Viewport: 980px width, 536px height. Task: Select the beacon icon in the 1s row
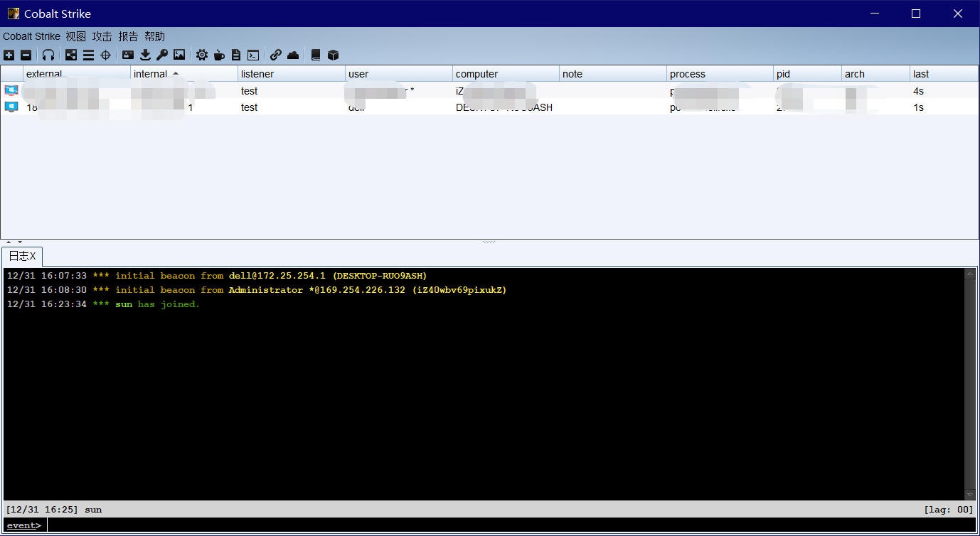coord(11,107)
